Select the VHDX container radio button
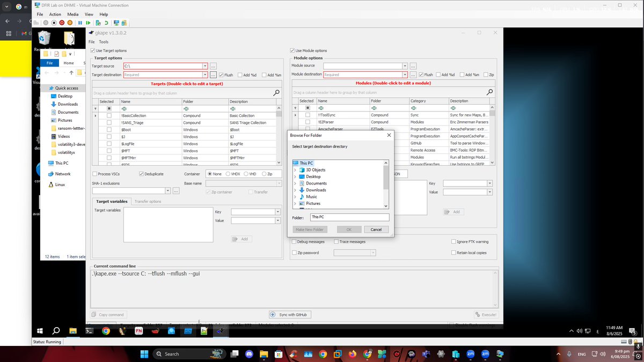Image resolution: width=644 pixels, height=362 pixels. point(229,174)
